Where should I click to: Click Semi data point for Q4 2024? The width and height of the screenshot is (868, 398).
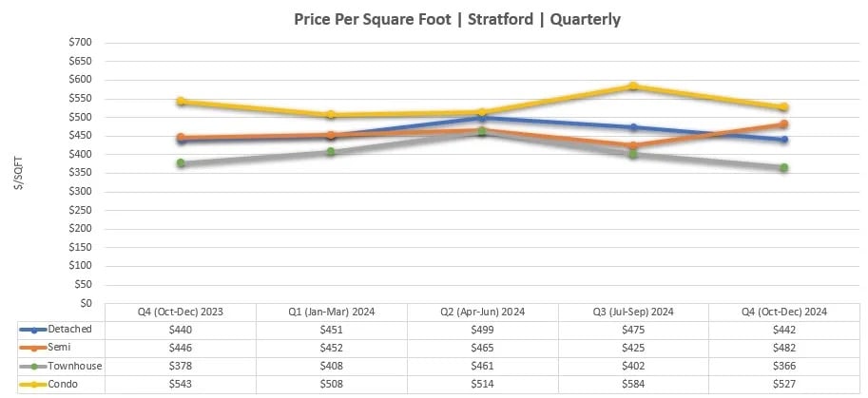784,124
